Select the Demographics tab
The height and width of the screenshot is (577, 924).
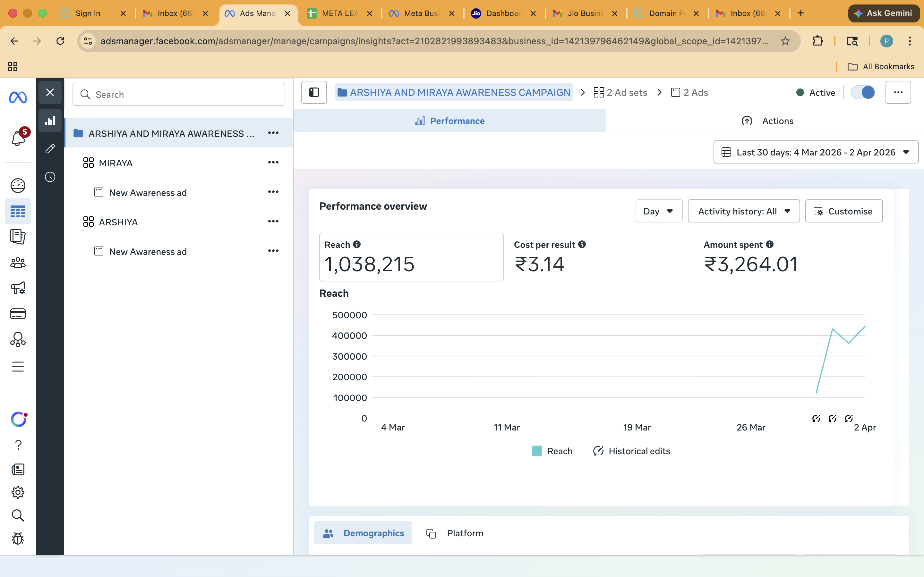tap(363, 533)
